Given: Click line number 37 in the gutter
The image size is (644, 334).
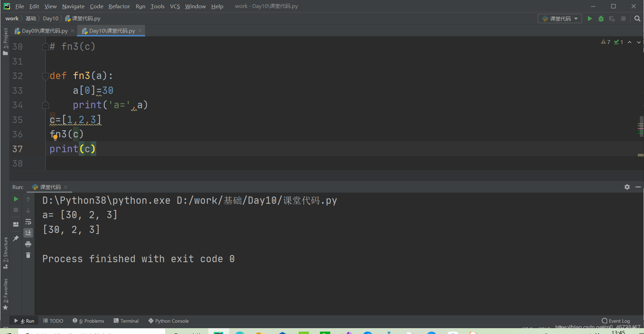Looking at the screenshot, I should click(x=18, y=149).
